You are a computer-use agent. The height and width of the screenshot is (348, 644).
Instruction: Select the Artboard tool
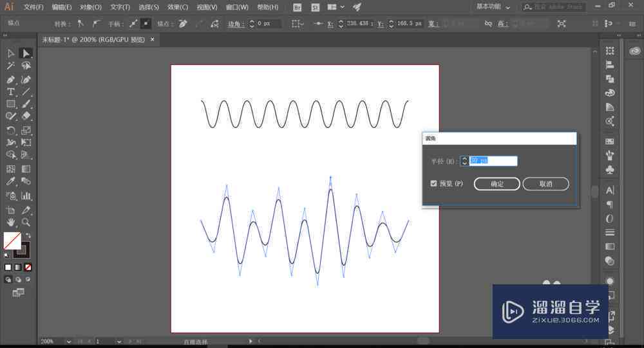pyautogui.click(x=11, y=210)
